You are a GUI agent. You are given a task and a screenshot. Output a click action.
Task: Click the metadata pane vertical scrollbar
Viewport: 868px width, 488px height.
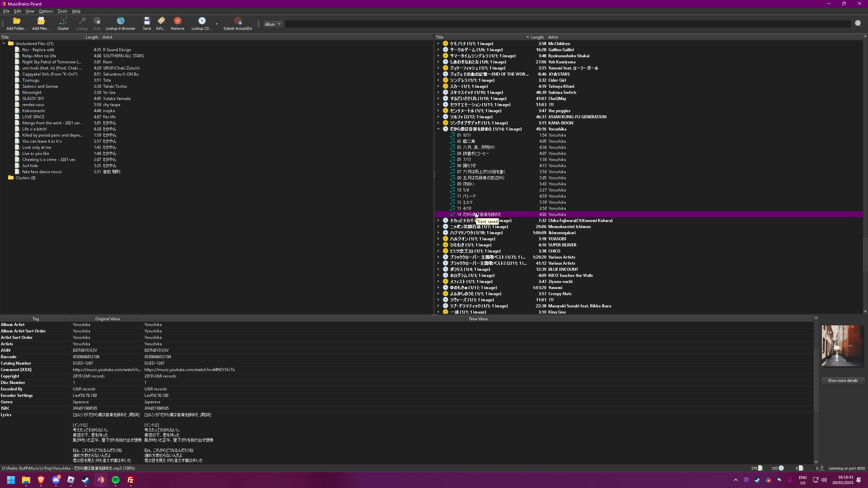click(x=816, y=380)
